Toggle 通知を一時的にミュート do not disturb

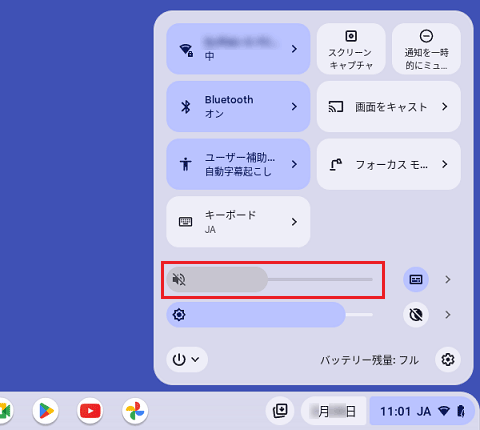tap(426, 49)
